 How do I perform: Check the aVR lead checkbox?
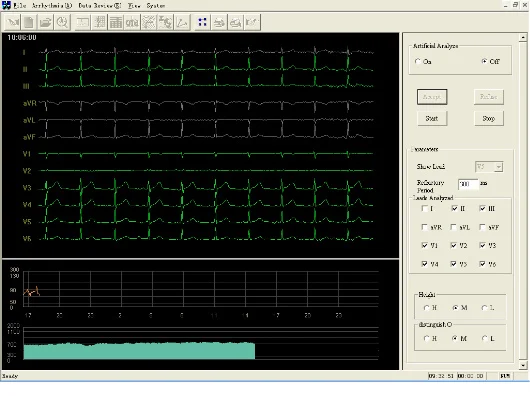(425, 227)
